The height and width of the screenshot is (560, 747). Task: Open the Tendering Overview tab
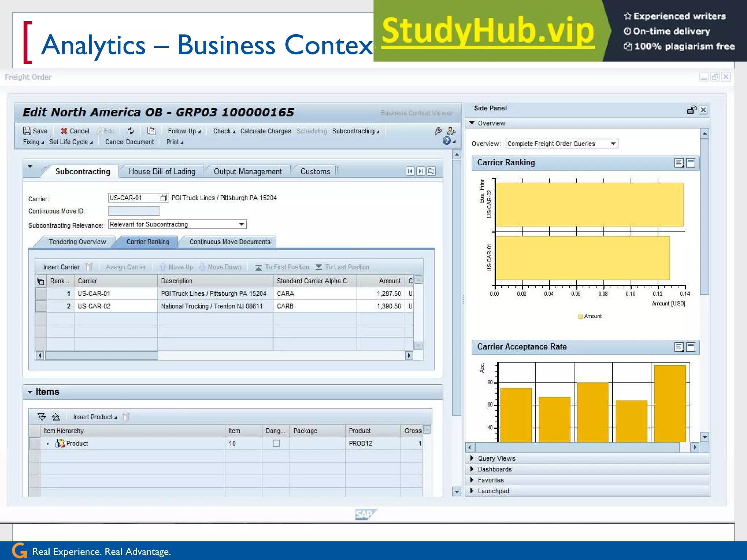pos(77,242)
